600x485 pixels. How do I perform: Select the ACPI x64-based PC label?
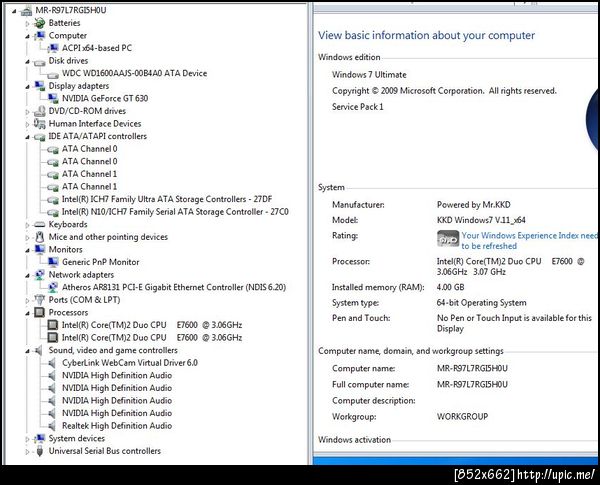coord(97,48)
